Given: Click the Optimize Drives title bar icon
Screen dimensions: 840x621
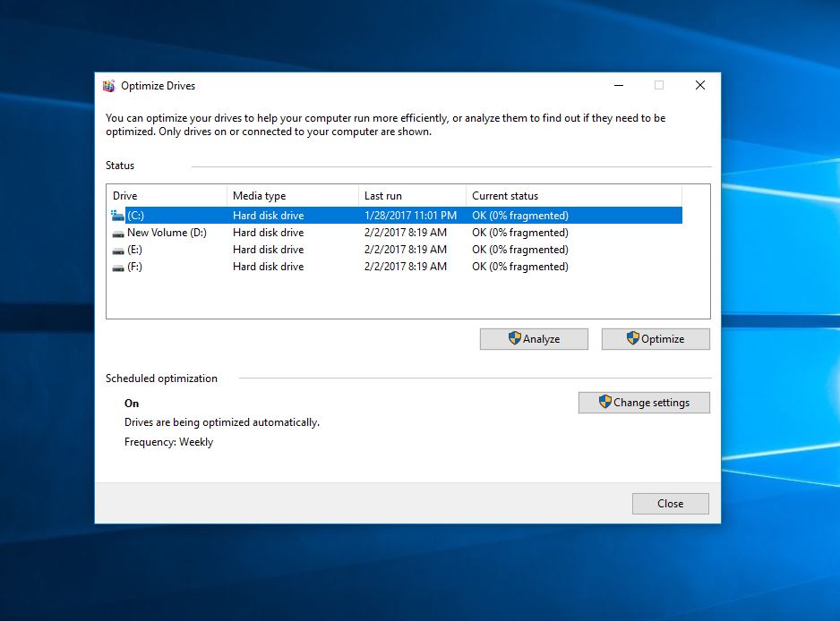Looking at the screenshot, I should pyautogui.click(x=109, y=86).
